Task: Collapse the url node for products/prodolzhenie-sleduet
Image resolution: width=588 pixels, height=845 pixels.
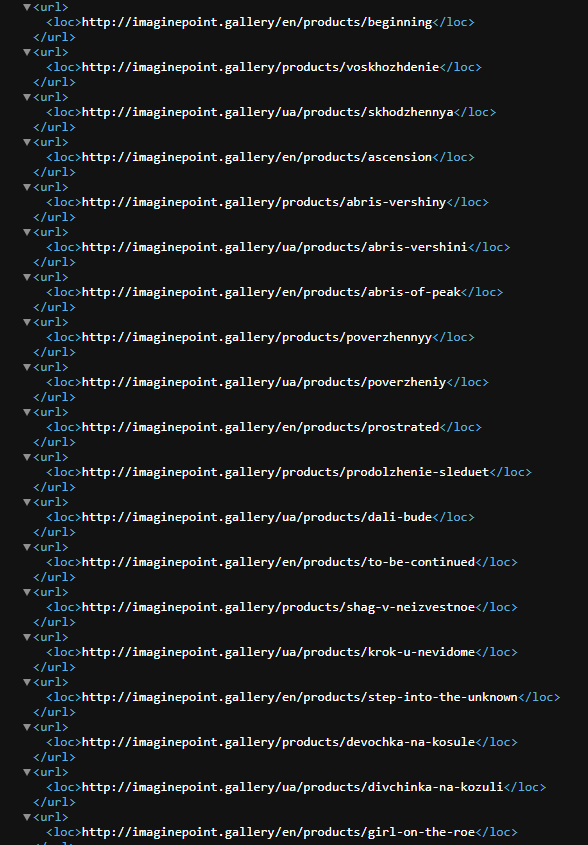Action: point(27,458)
